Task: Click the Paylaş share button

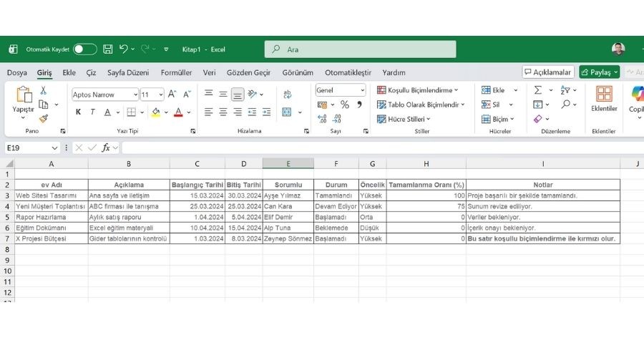Action: pyautogui.click(x=599, y=72)
